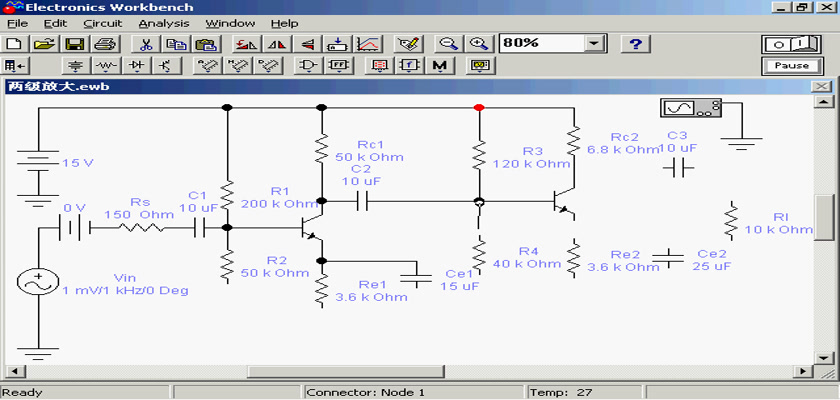Screen dimensions: 840x400
Task: Click the R4 40 k Ohm label
Action: 527,257
